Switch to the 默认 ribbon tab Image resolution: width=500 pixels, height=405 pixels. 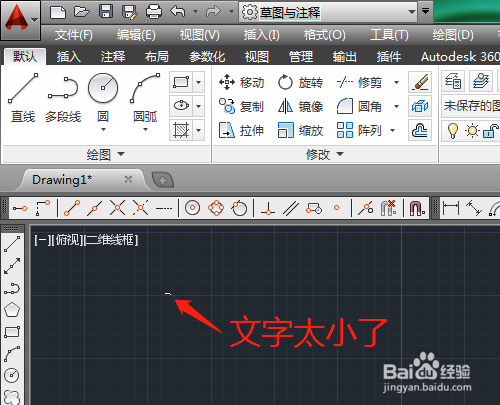[25, 56]
